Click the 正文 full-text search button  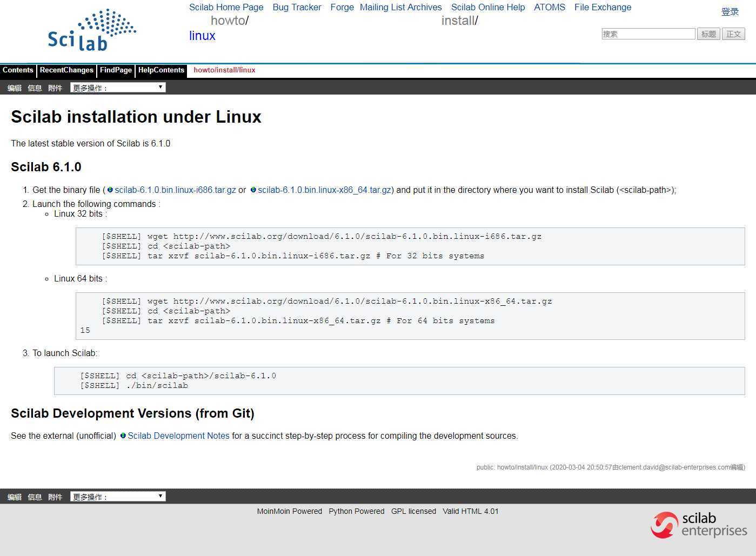point(733,34)
